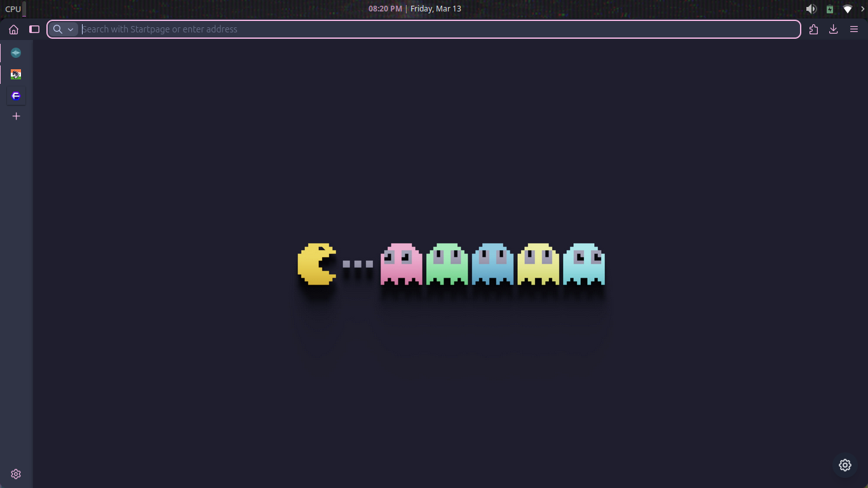Open the sidebar settings gear at bottom left
The width and height of the screenshot is (868, 488).
[16, 474]
